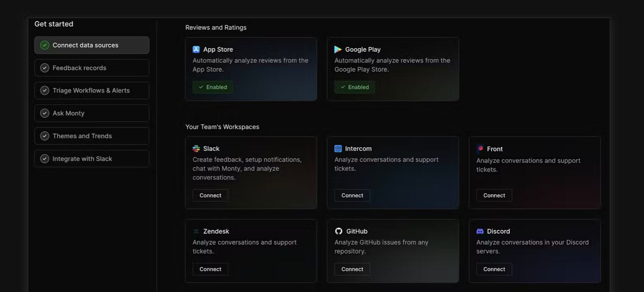Select the Integrate with Slack step

coord(92,159)
